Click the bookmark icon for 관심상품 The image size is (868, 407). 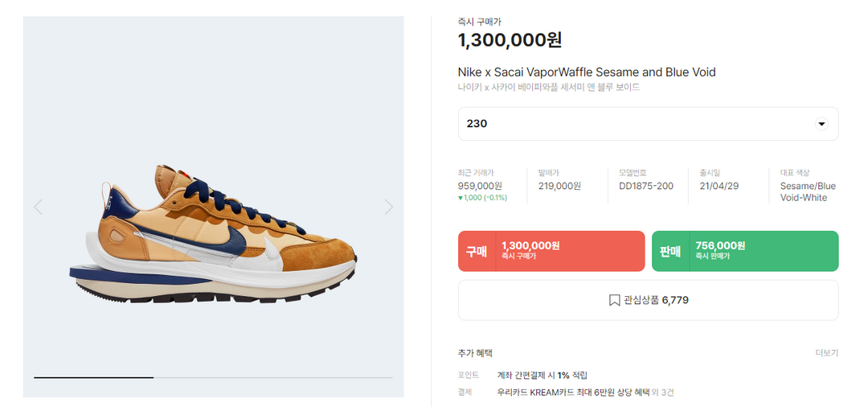click(x=614, y=300)
